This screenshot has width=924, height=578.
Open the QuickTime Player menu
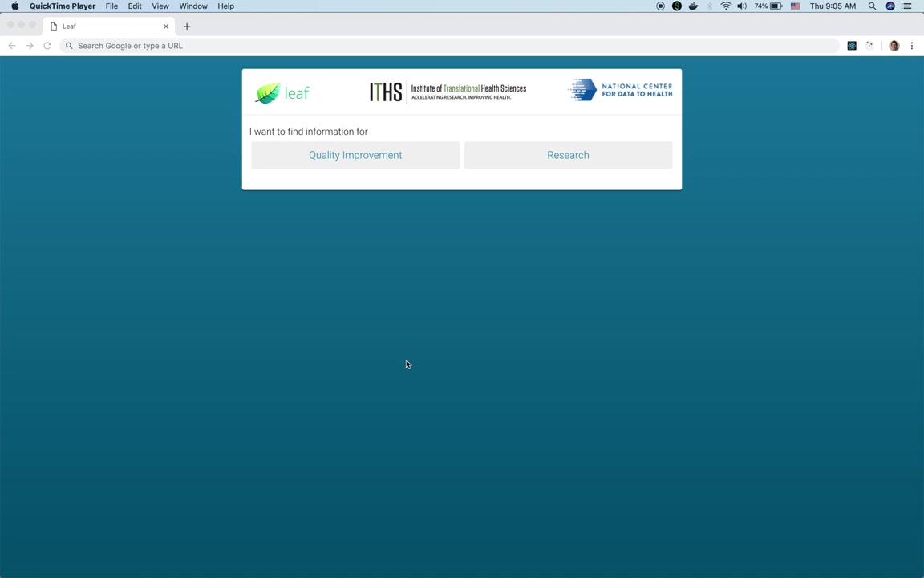[63, 6]
